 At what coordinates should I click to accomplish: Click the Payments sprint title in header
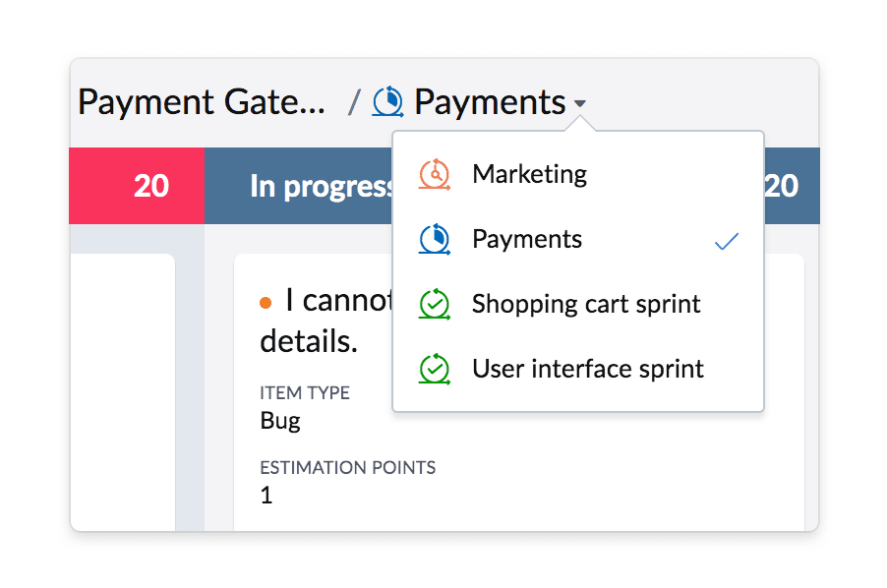click(x=490, y=101)
